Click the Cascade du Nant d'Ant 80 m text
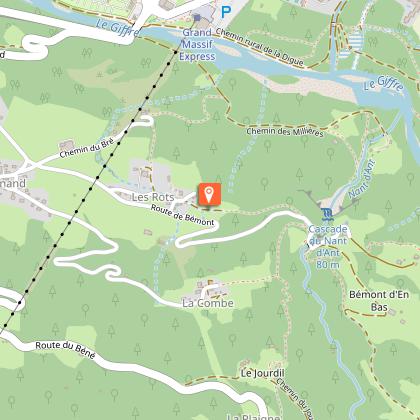The width and height of the screenshot is (420, 420). click(x=328, y=247)
